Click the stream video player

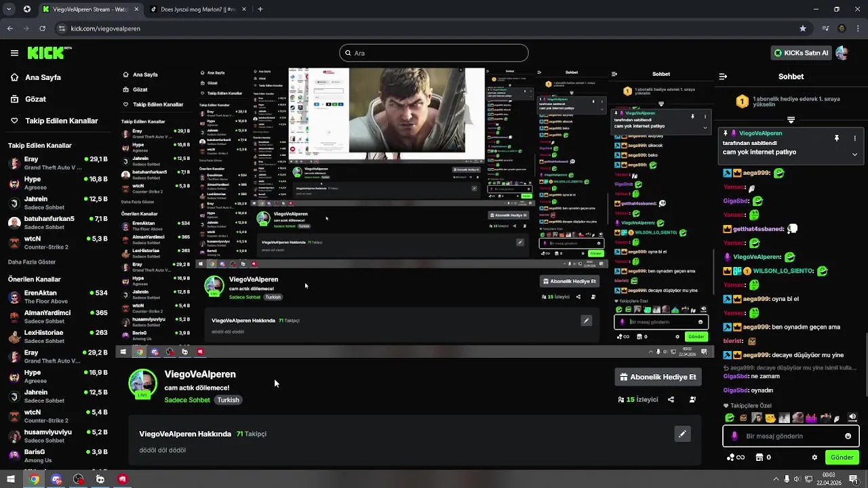(x=415, y=213)
